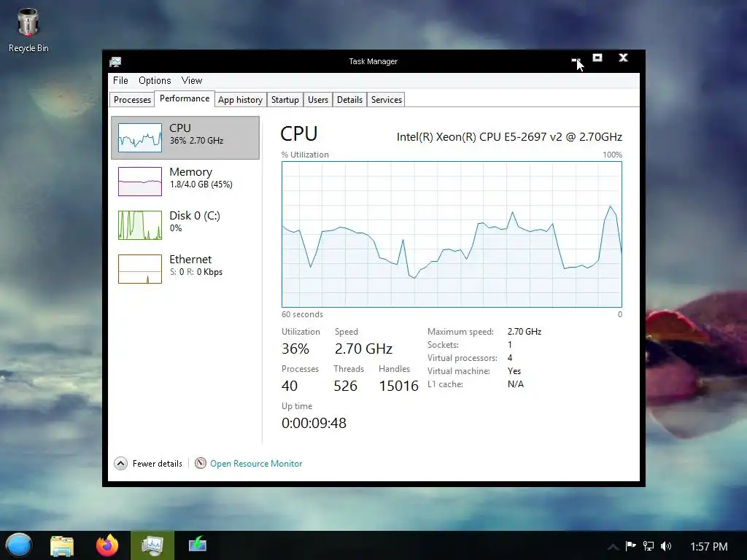Select the Memory mini graph thumbnail
The height and width of the screenshot is (560, 747).
coord(140,182)
